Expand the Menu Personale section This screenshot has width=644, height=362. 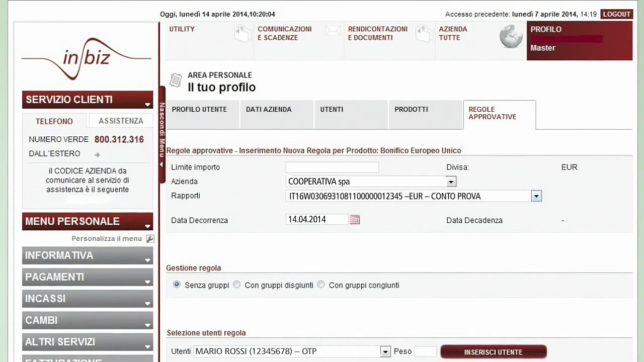click(x=88, y=221)
